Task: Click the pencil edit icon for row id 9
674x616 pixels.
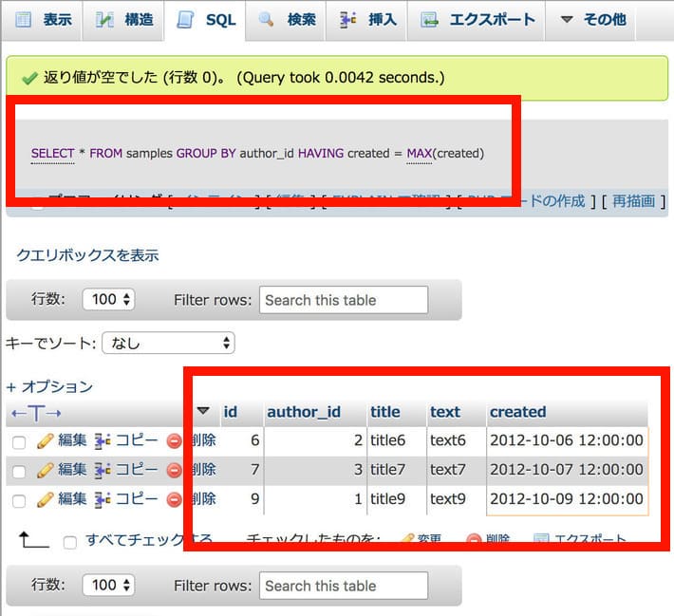Action: [x=45, y=499]
